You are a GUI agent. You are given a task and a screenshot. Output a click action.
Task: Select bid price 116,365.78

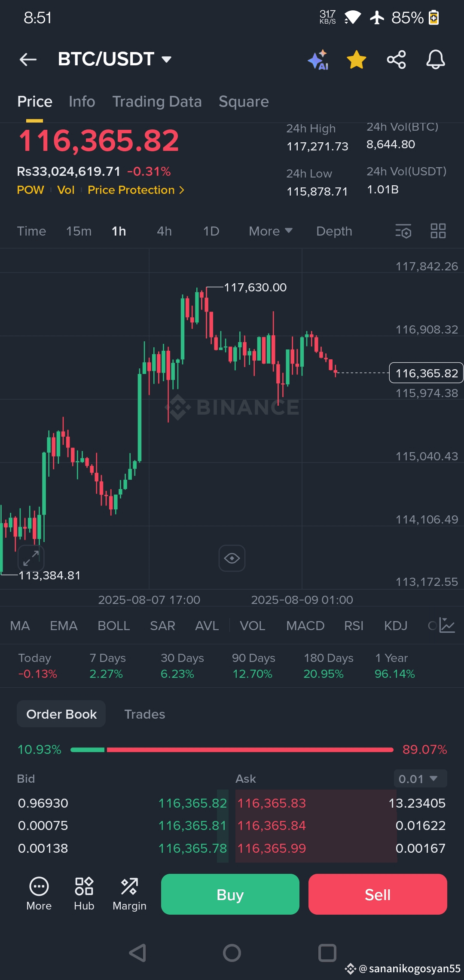[192, 848]
